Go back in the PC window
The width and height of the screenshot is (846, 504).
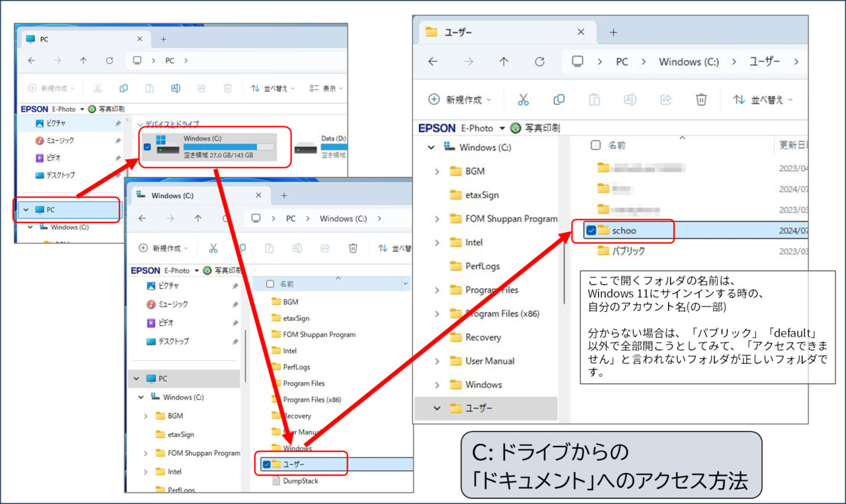pyautogui.click(x=32, y=60)
